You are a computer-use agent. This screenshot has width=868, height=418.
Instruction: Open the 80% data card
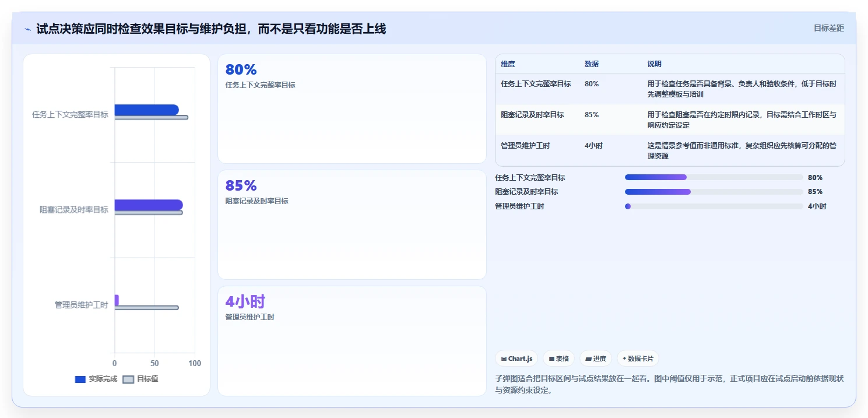click(352, 108)
